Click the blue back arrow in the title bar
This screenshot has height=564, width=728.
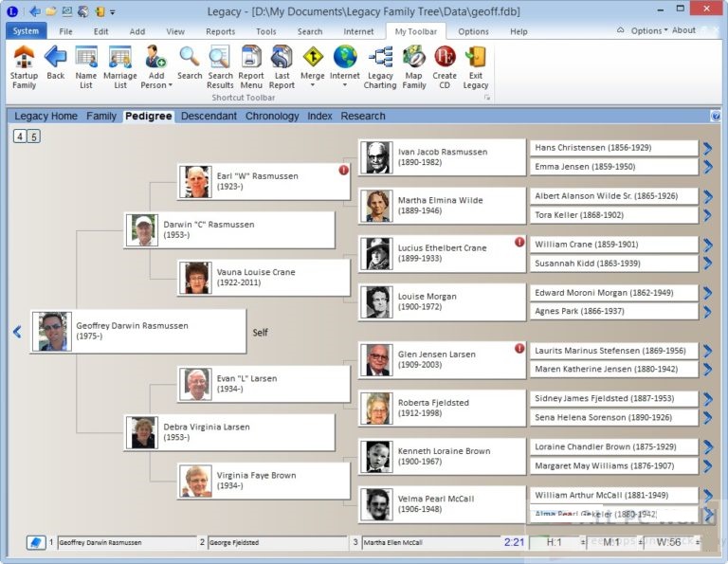35,11
